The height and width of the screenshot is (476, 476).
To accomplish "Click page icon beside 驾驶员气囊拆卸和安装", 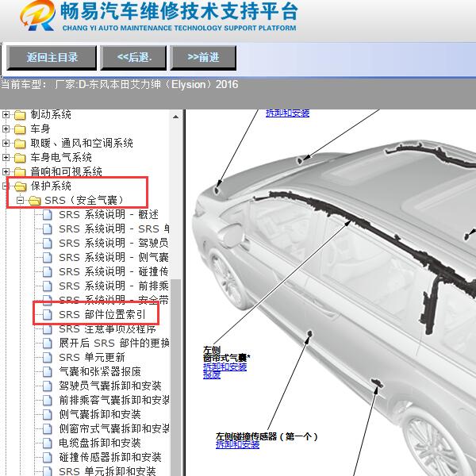I will point(47,386).
